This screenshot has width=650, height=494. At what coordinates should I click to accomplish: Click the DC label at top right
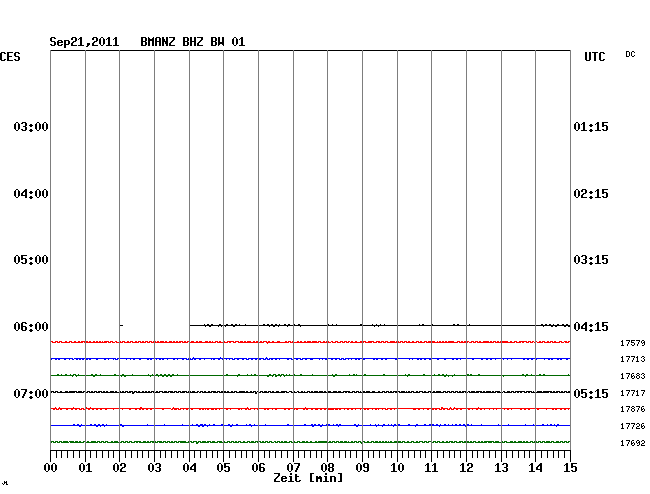point(630,54)
